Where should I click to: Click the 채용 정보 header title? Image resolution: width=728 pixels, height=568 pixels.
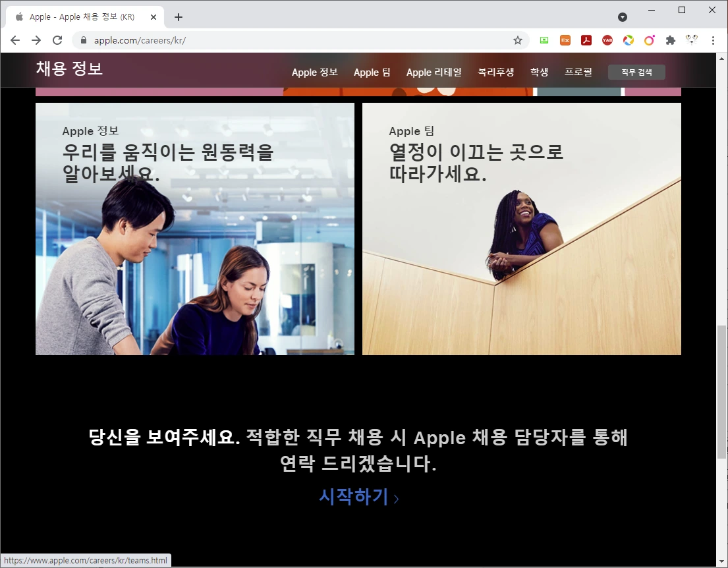point(70,69)
